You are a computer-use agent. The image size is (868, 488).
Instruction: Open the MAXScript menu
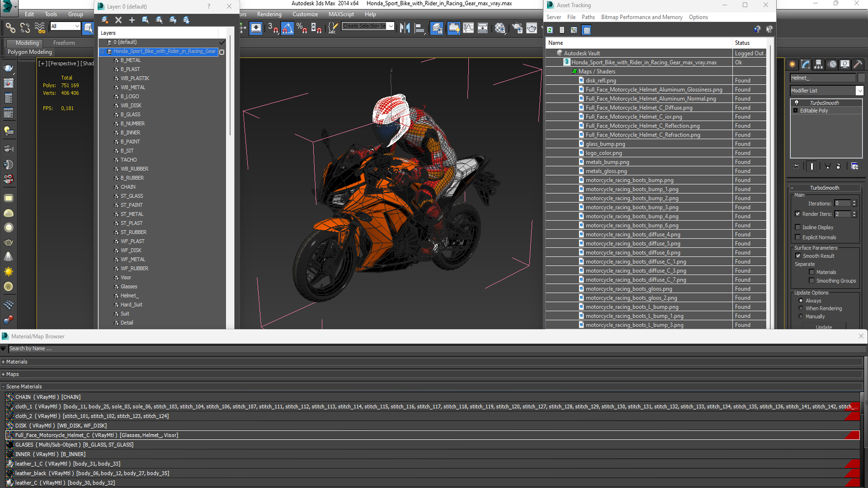pos(341,14)
